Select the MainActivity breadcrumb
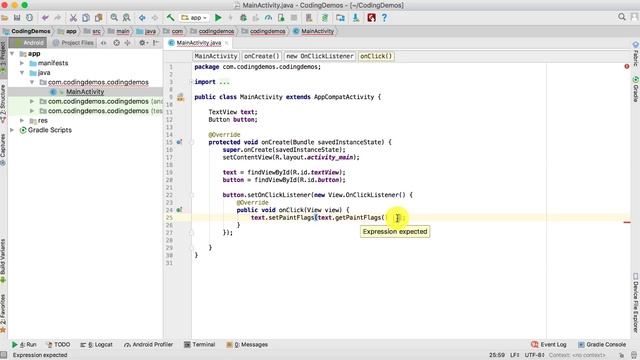Image resolution: width=640 pixels, height=360 pixels. (x=317, y=31)
